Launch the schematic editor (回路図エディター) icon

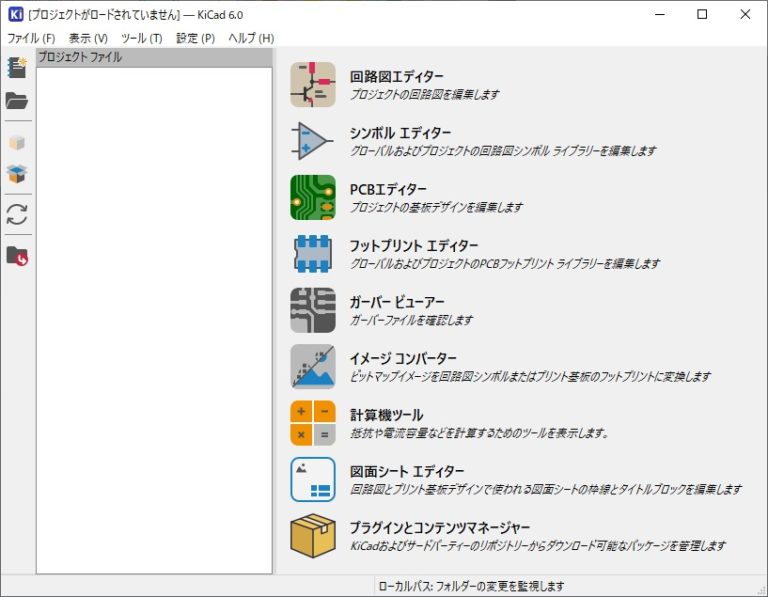coord(312,85)
